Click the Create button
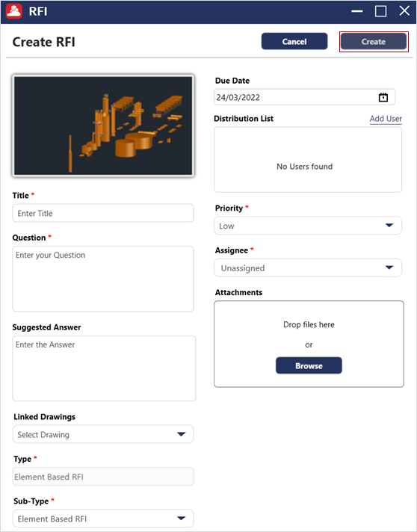Image resolution: width=417 pixels, height=532 pixels. click(x=374, y=42)
